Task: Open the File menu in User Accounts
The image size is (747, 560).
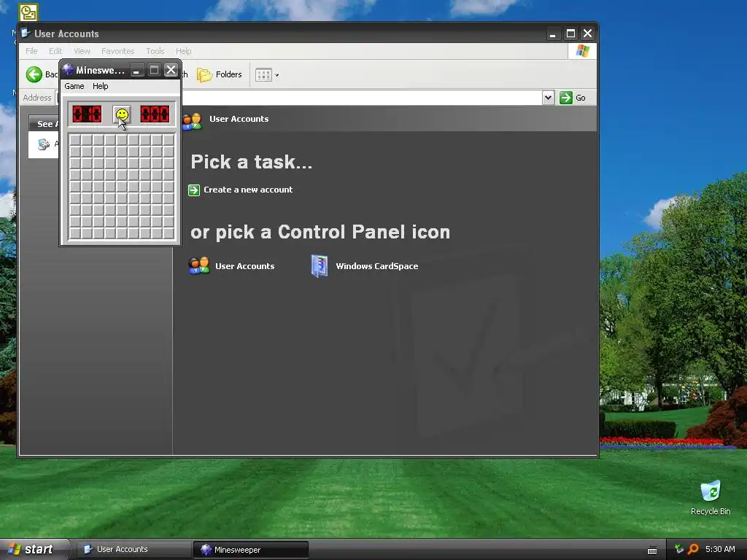Action: [31, 51]
